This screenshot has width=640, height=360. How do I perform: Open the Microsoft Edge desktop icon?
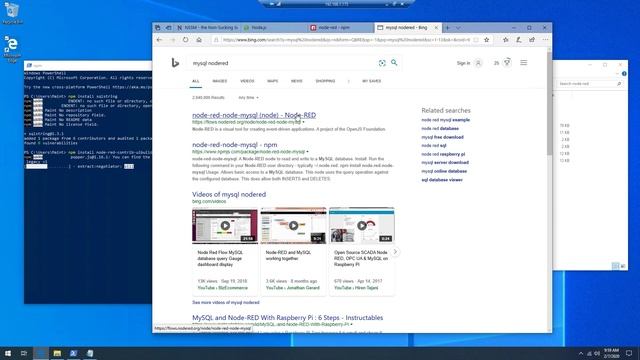12,49
